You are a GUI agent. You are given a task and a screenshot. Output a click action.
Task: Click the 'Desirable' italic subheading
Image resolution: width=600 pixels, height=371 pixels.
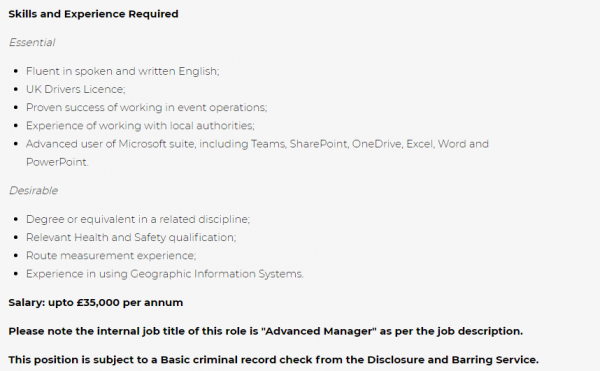[x=34, y=190]
